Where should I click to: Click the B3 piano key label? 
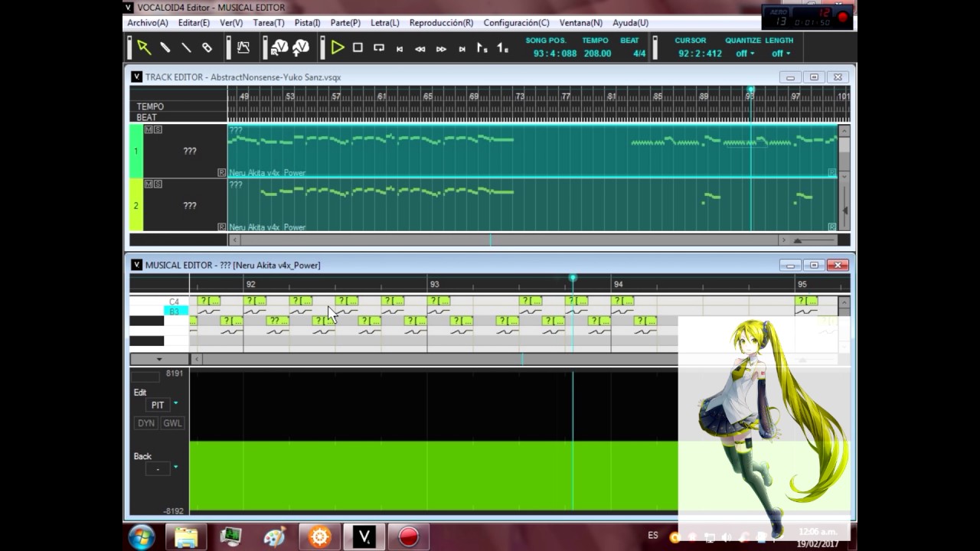pos(175,311)
